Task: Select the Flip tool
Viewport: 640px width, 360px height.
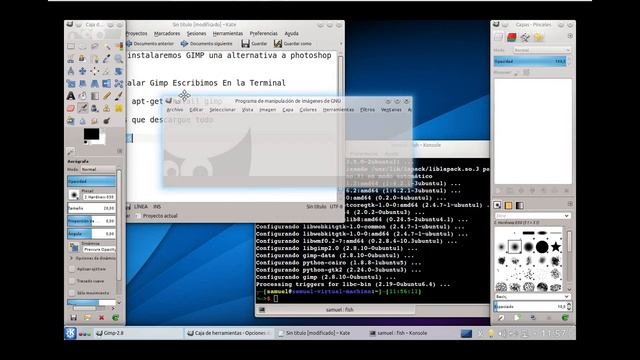Action: click(107, 84)
